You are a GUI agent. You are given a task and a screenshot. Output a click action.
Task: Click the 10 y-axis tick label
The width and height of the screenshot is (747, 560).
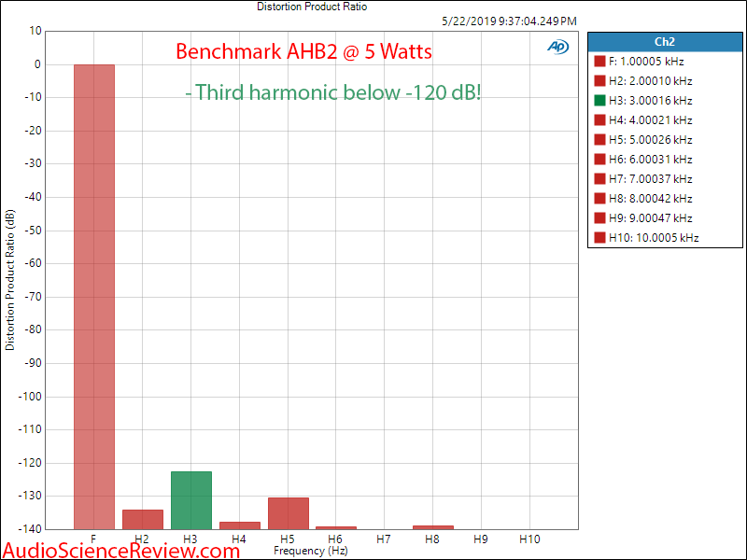click(35, 32)
